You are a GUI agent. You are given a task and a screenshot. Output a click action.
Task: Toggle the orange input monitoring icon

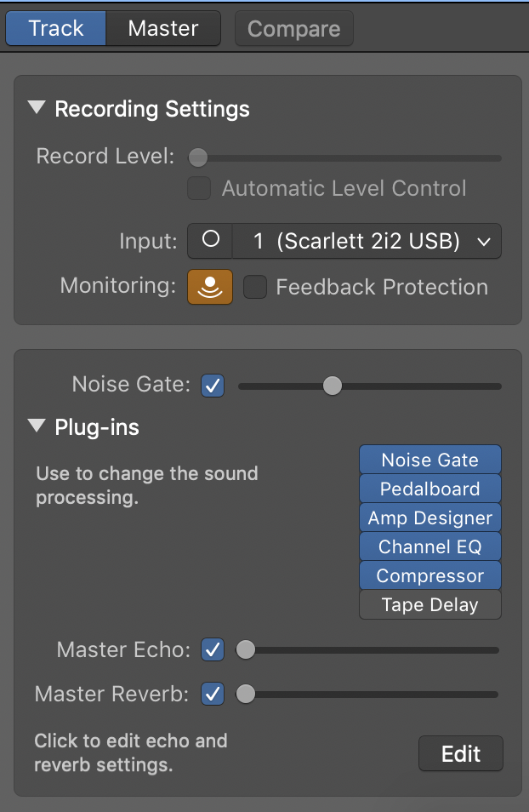click(x=209, y=288)
